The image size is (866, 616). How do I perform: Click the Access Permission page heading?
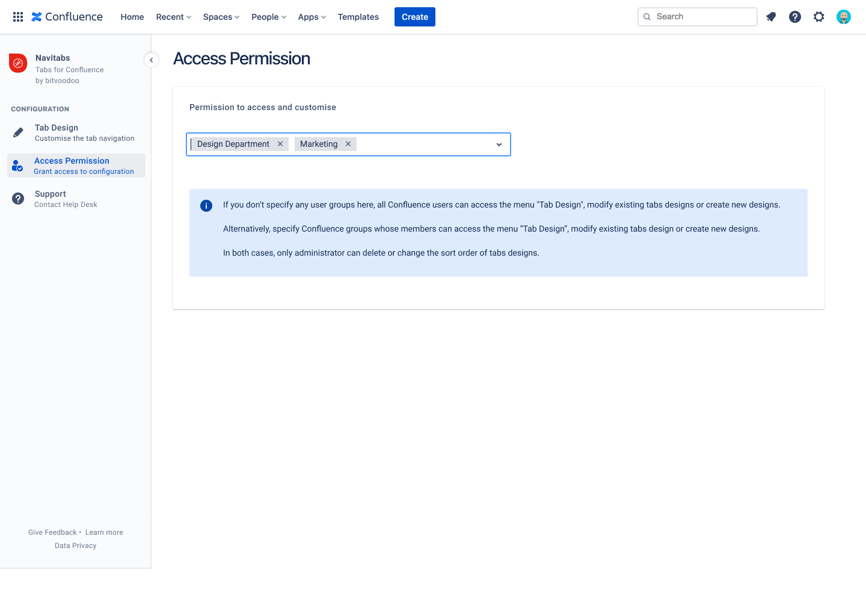coord(242,58)
